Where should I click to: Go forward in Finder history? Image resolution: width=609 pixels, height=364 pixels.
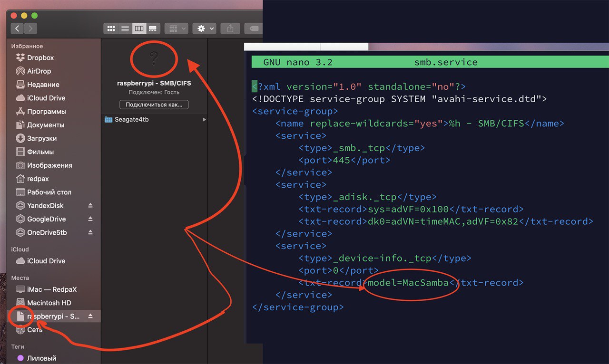tap(30, 29)
